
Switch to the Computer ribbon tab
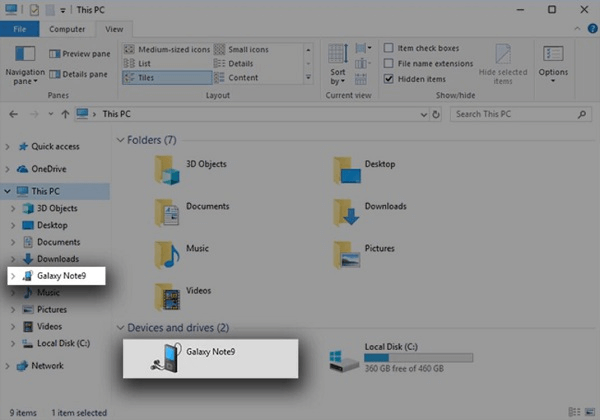pos(67,30)
